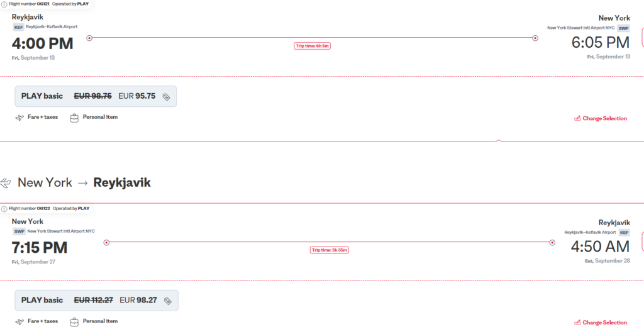
Task: Click the SWF airport code badge on outbound arrival
Action: pyautogui.click(x=623, y=28)
